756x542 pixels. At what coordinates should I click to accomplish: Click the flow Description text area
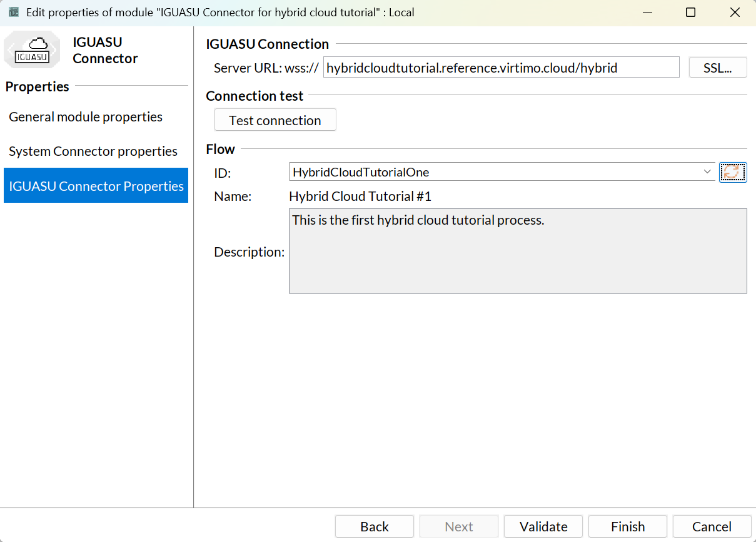[x=518, y=251]
